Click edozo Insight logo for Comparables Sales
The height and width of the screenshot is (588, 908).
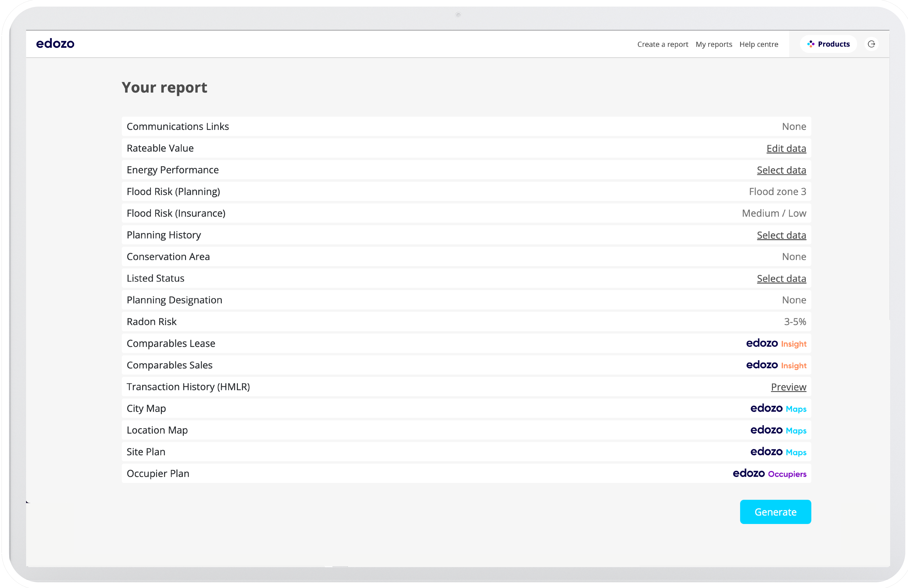(x=776, y=365)
